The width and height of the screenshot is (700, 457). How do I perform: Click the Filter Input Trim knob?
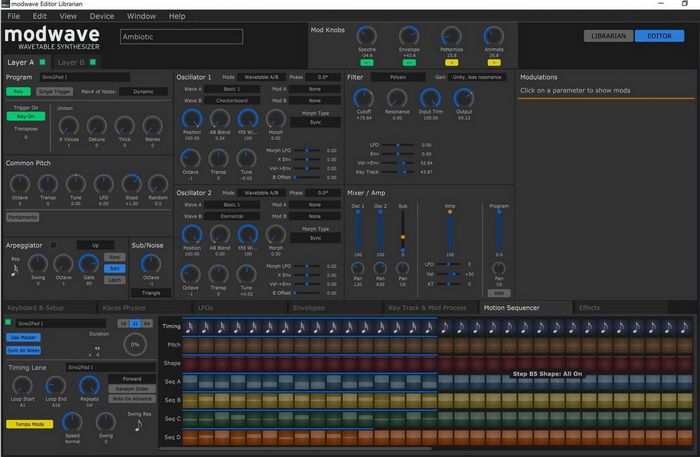(430, 98)
